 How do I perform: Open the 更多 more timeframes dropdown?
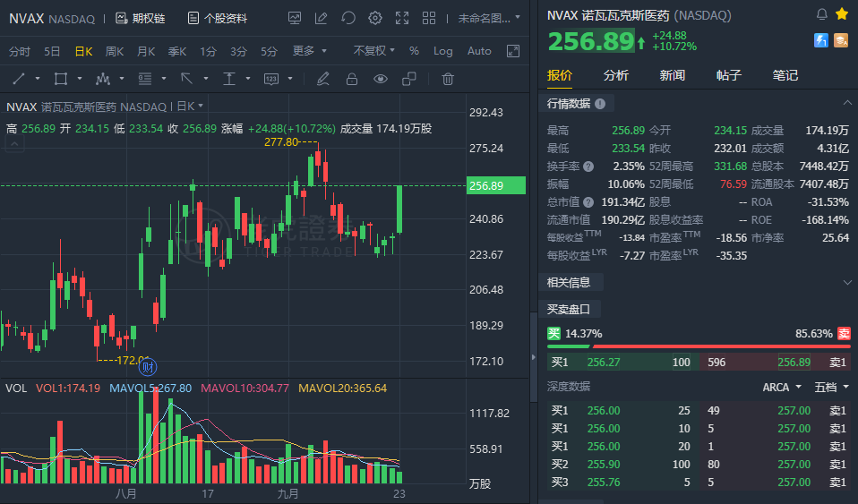coord(309,51)
